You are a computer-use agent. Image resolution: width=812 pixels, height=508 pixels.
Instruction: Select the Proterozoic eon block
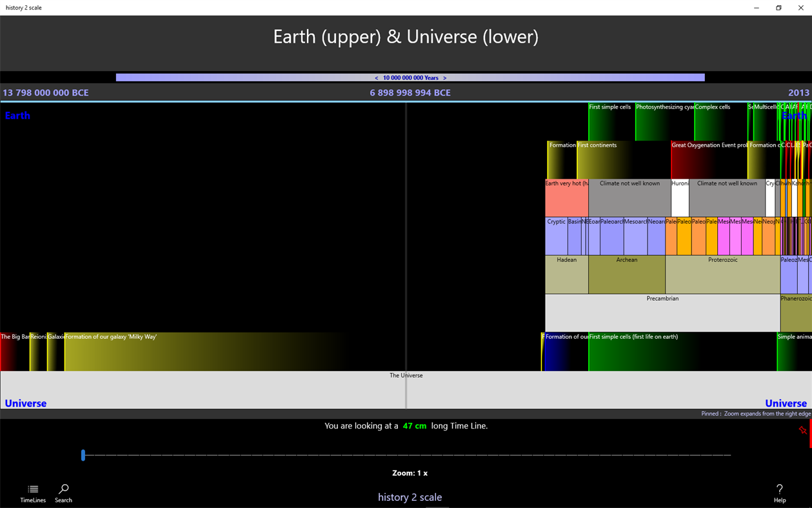point(722,274)
